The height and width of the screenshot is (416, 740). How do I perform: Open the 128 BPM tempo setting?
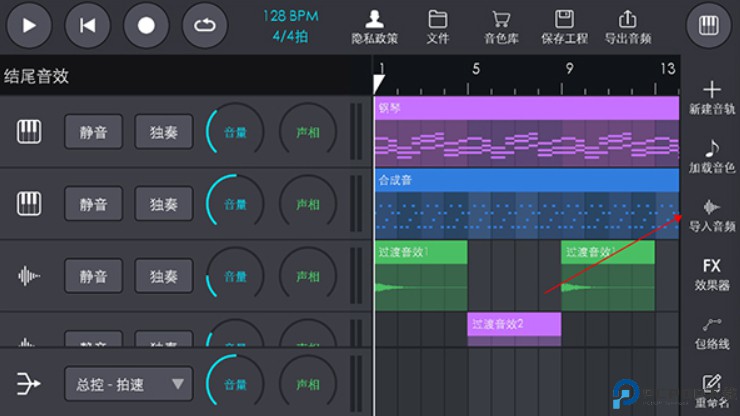pyautogui.click(x=291, y=17)
